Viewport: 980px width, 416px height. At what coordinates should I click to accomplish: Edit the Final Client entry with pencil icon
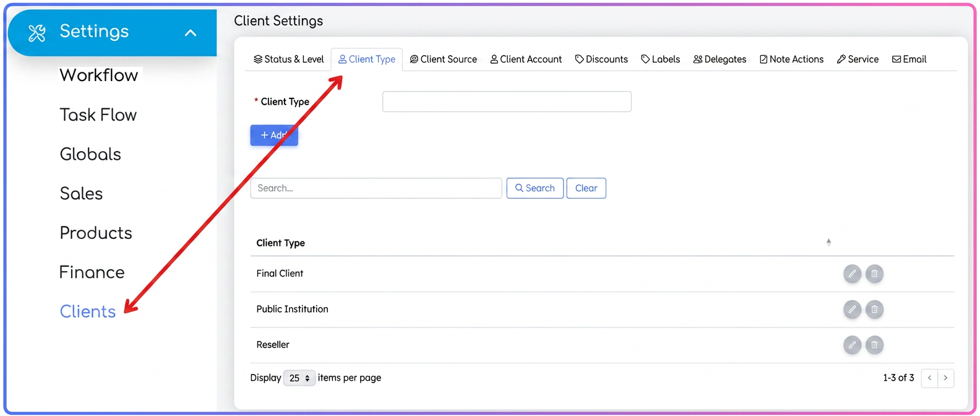pos(852,274)
